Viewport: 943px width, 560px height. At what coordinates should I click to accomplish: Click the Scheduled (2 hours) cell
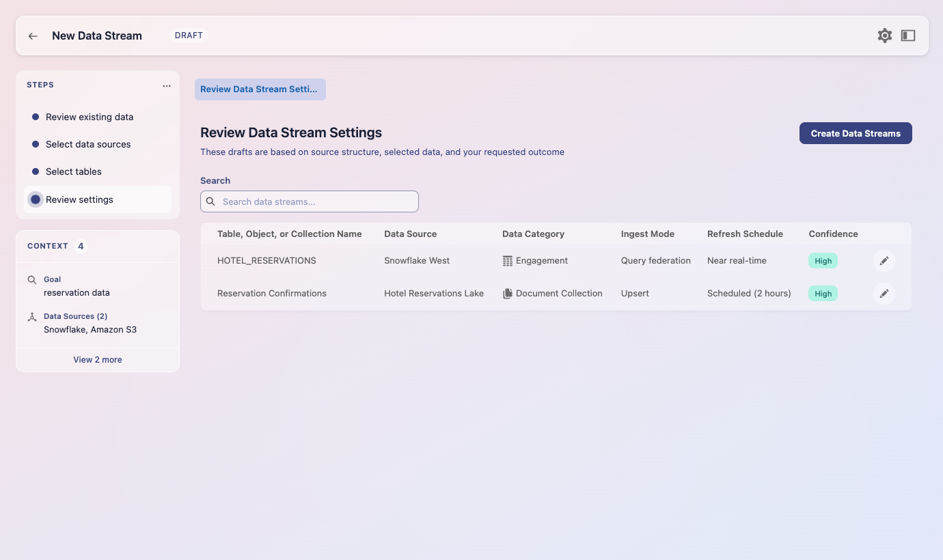point(750,294)
